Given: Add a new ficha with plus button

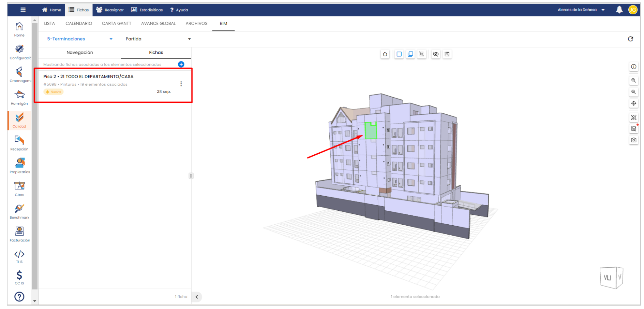Looking at the screenshot, I should pyautogui.click(x=181, y=65).
